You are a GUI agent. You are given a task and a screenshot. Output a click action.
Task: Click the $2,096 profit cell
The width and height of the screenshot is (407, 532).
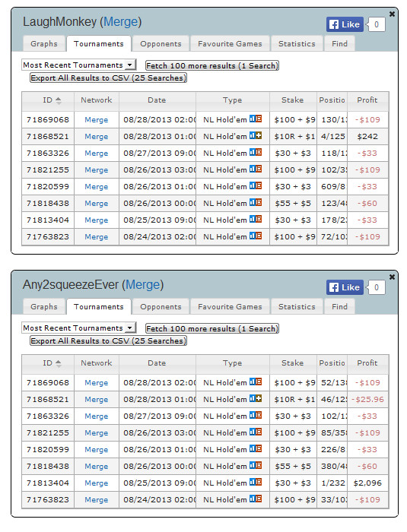[x=367, y=483]
